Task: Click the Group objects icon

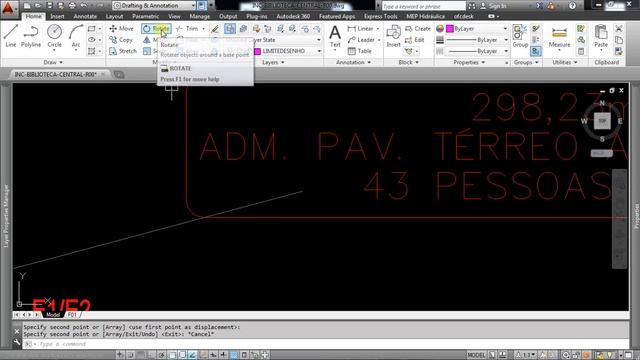Action: click(520, 36)
